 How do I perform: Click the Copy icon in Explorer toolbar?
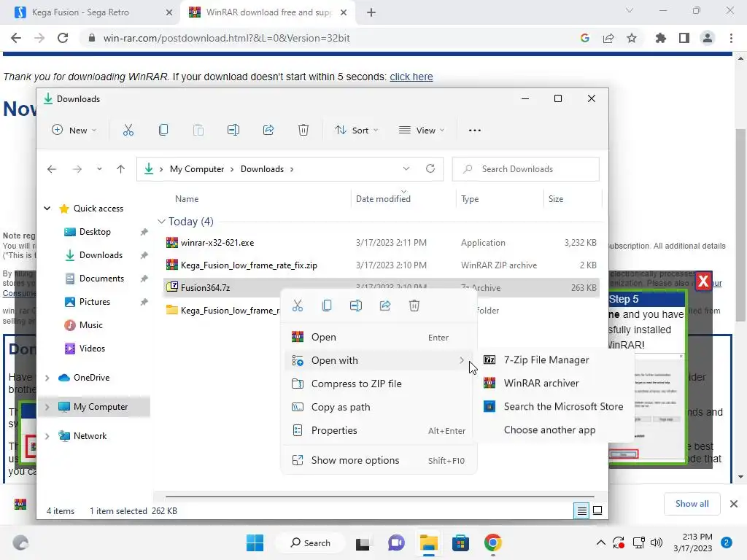tap(163, 130)
